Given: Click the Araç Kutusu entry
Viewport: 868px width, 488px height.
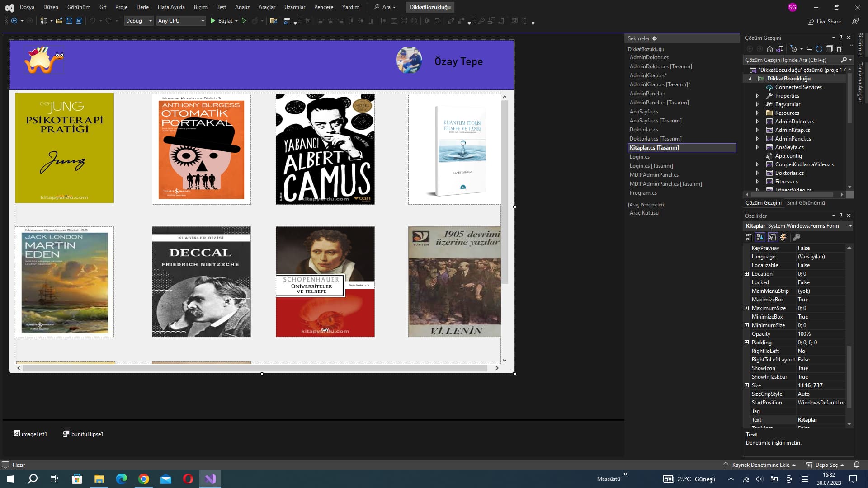Looking at the screenshot, I should click(x=644, y=213).
